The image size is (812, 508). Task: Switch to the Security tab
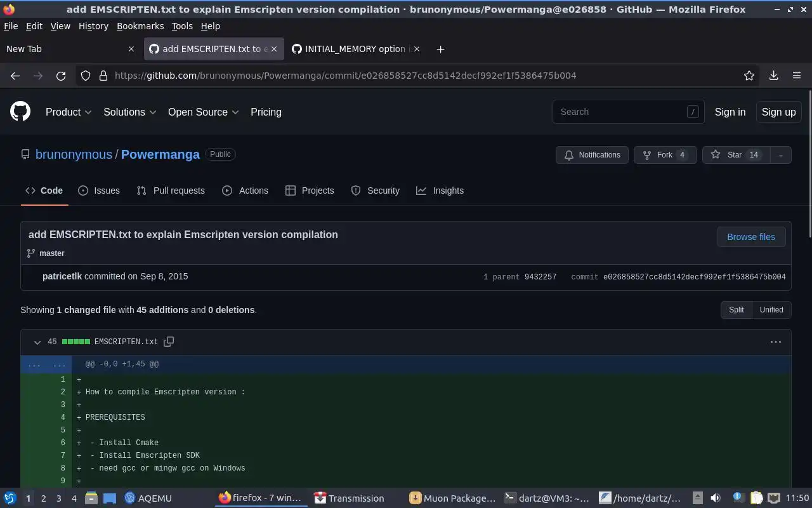(376, 190)
